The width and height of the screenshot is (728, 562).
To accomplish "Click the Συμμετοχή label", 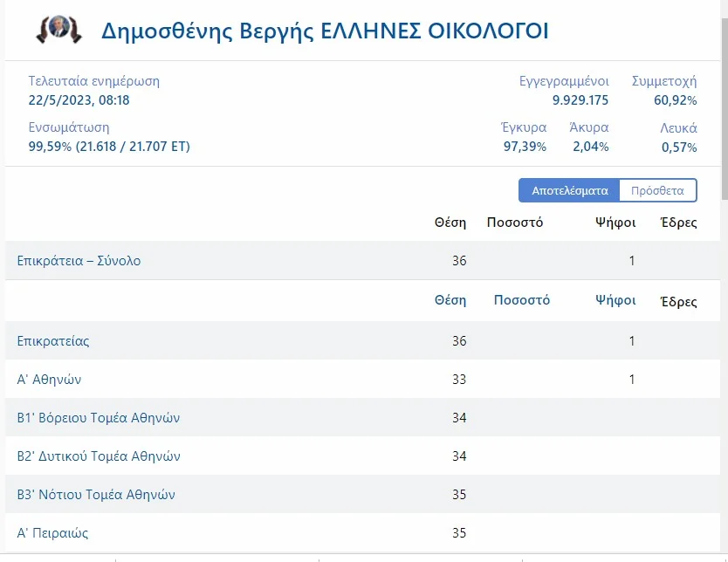I will [664, 81].
